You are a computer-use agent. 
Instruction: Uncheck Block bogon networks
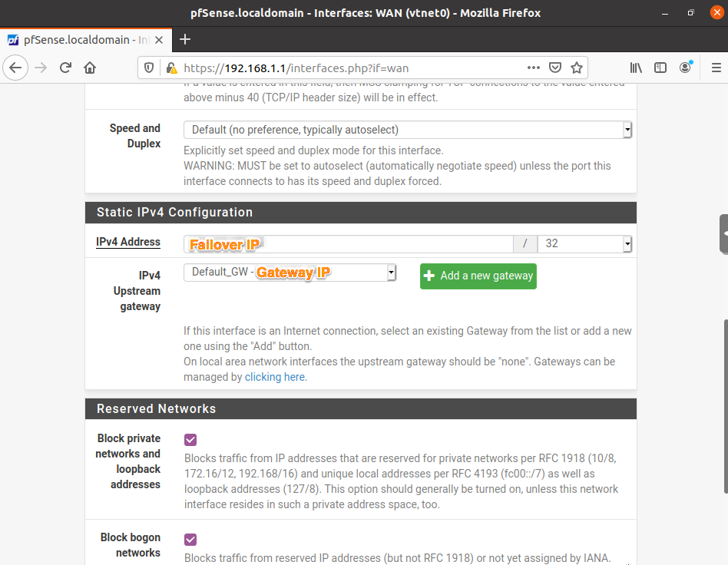point(190,539)
